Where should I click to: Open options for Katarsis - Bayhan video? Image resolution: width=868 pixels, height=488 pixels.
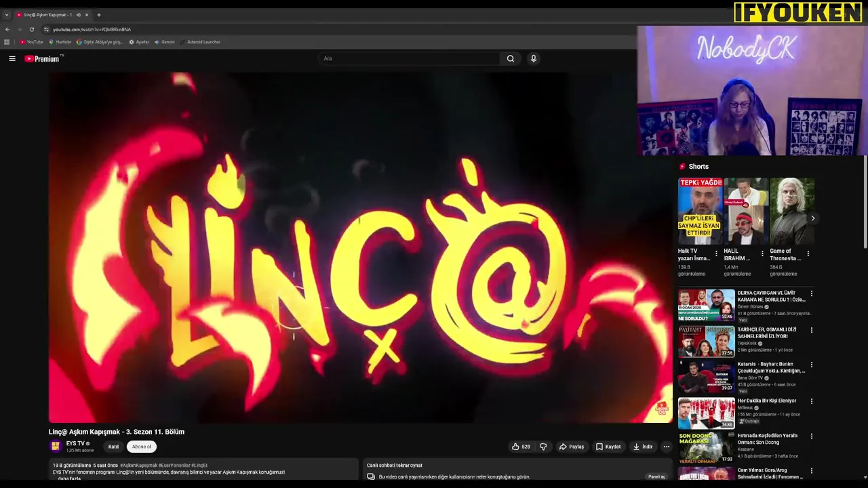[812, 365]
